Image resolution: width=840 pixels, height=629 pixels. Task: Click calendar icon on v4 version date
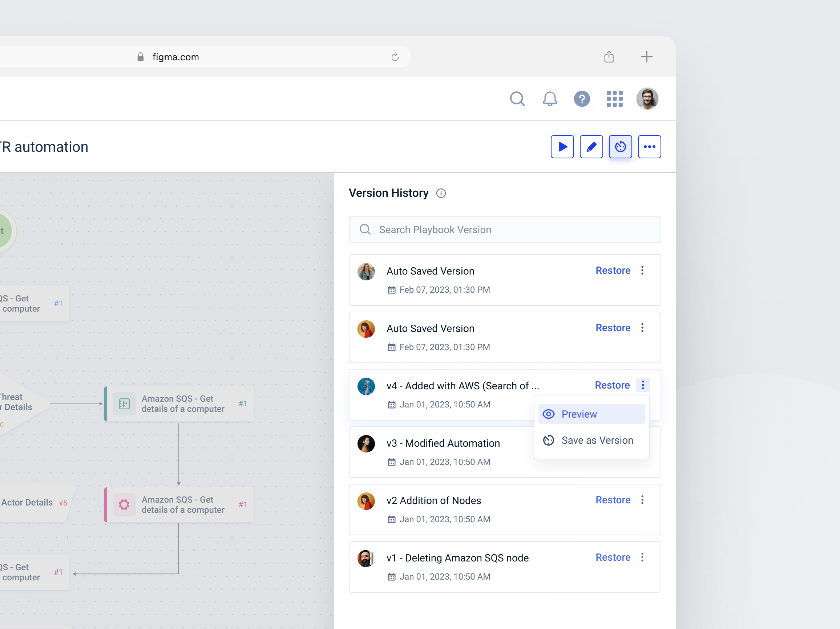coord(391,405)
